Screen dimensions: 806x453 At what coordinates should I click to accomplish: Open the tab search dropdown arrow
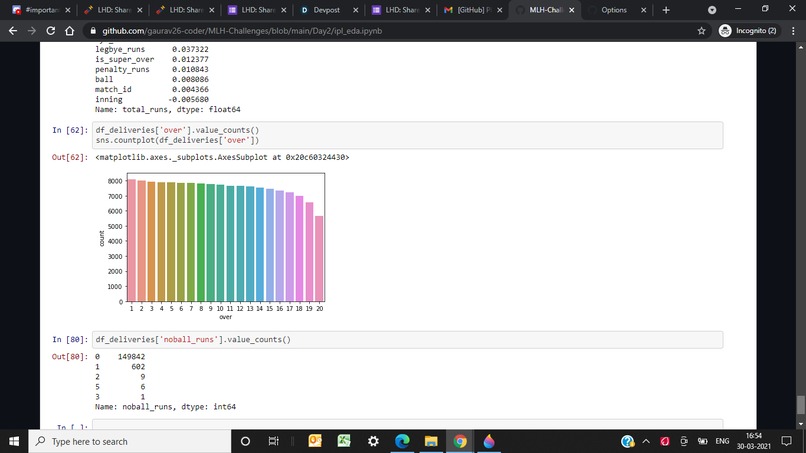[712, 10]
